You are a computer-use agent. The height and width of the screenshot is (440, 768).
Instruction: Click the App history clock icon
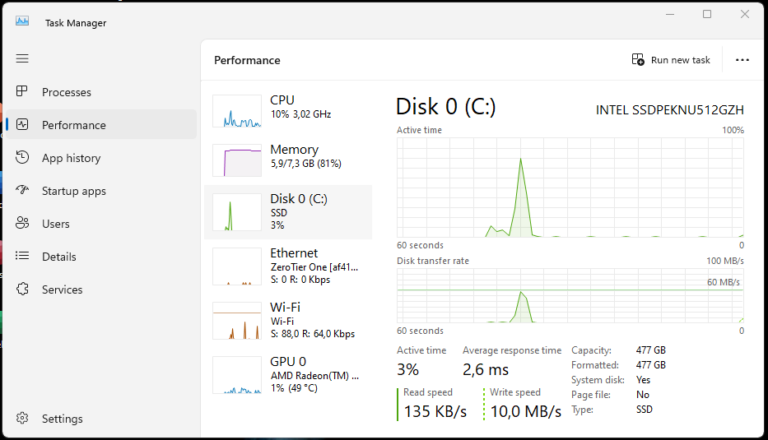pyautogui.click(x=22, y=158)
